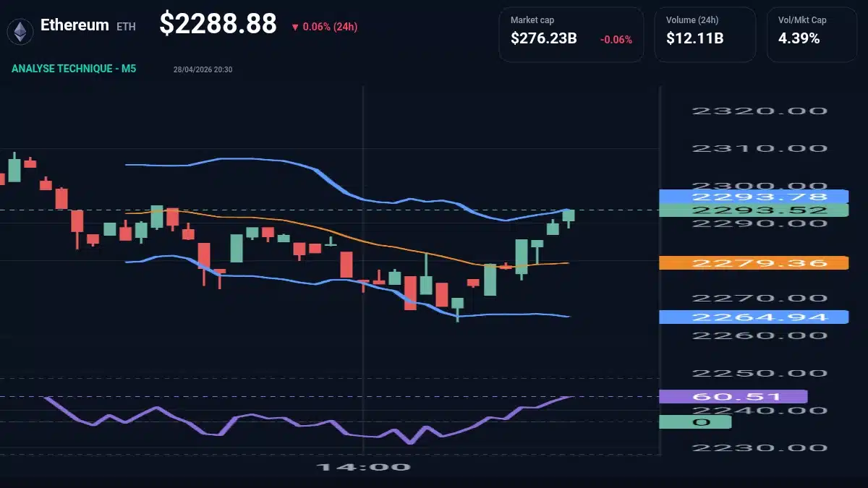
Task: Click the Ethereum name heading
Action: click(75, 24)
